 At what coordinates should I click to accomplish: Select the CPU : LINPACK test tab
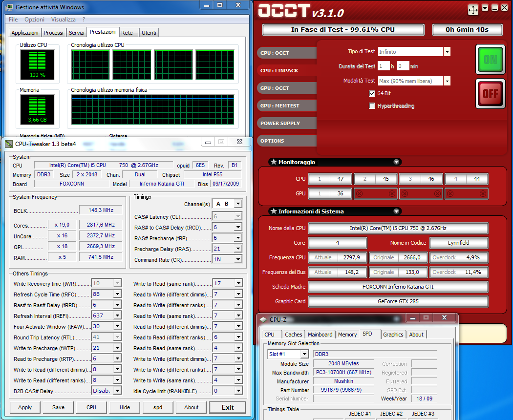287,71
